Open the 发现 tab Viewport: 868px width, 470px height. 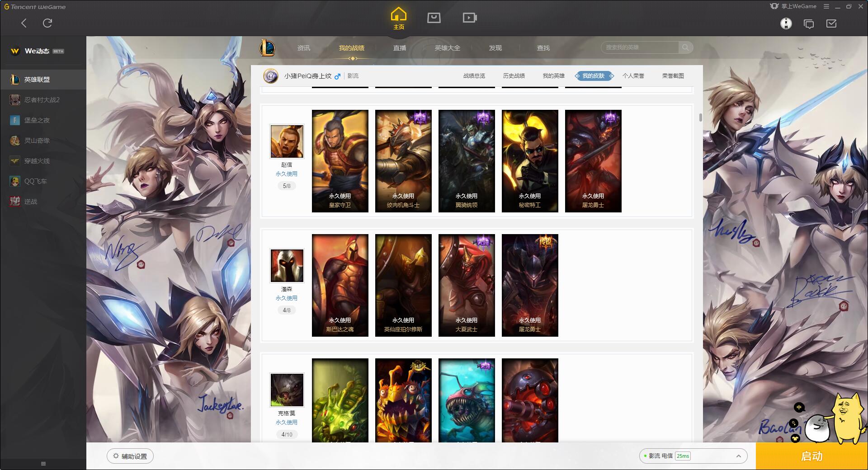(x=495, y=48)
